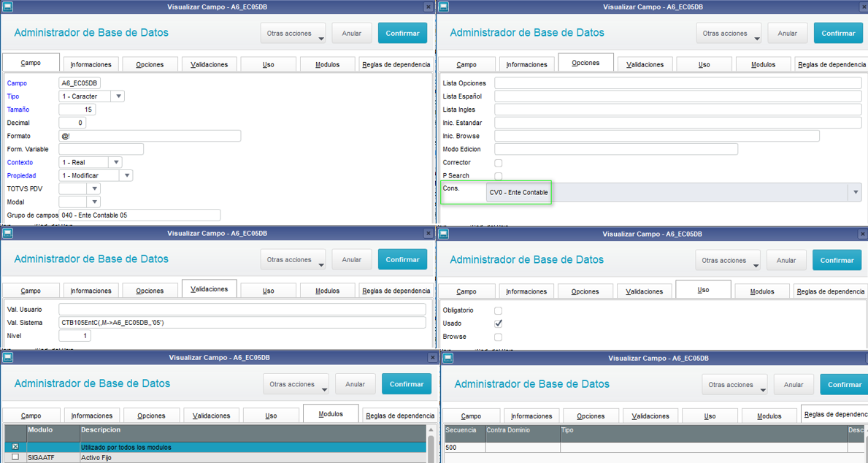
Task: Click the Secuencia cell showing 500
Action: tap(465, 448)
